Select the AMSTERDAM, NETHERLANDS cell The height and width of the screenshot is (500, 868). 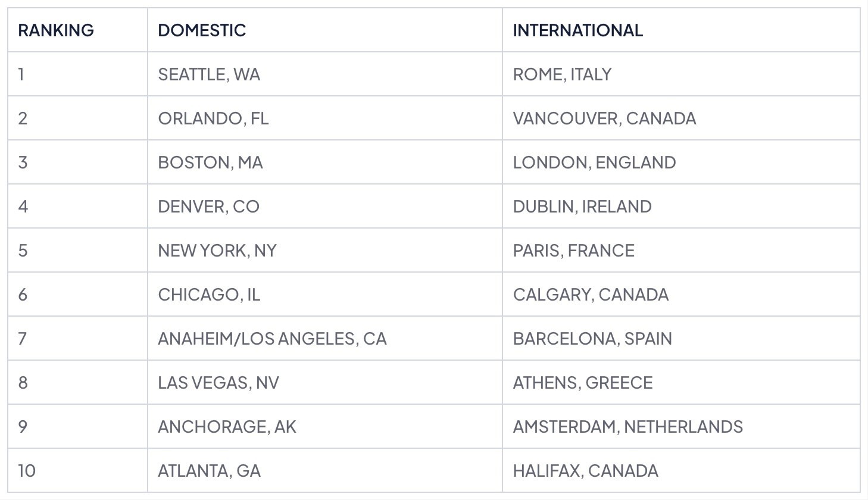pos(627,427)
